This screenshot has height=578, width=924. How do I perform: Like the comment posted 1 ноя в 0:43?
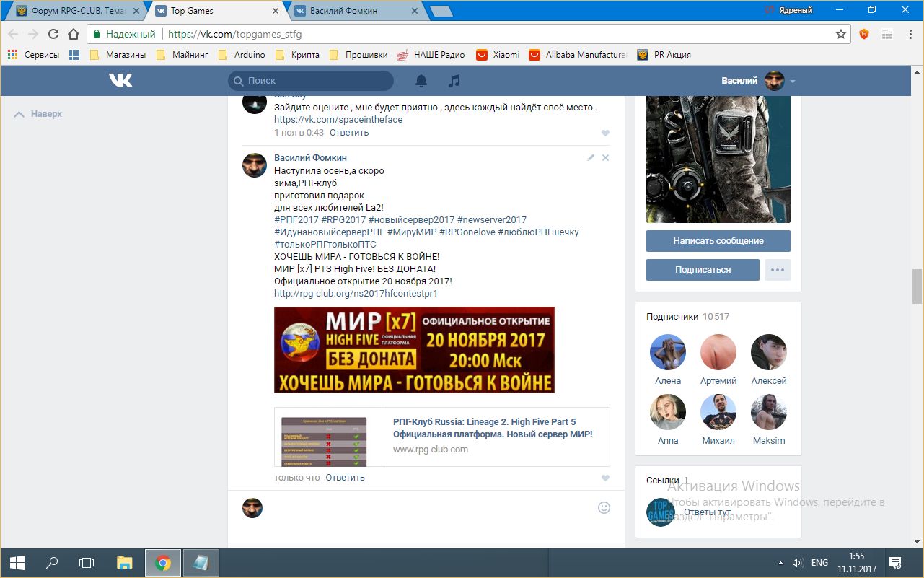point(605,133)
